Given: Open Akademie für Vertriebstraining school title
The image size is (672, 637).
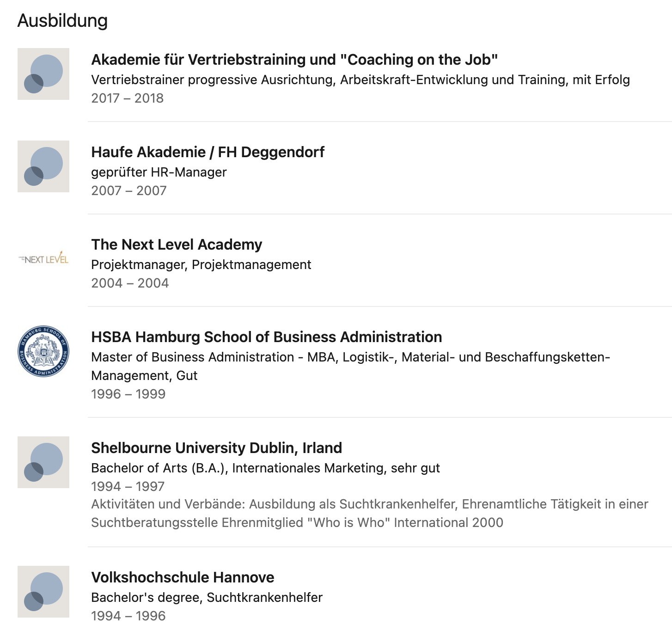Looking at the screenshot, I should click(x=294, y=60).
